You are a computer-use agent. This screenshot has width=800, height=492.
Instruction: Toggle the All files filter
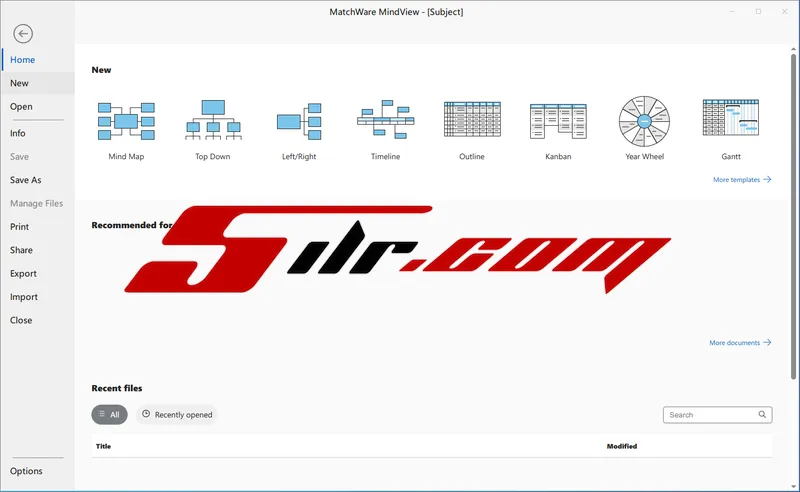coord(109,414)
